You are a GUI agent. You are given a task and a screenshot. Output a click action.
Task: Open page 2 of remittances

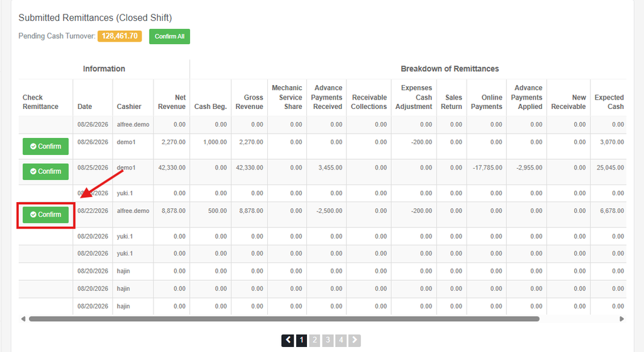pyautogui.click(x=314, y=340)
